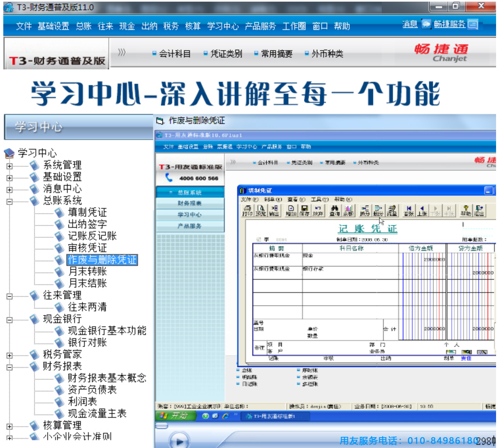Select 作废与删除凭证 topic
This screenshot has height=448, width=501.
pos(102,260)
